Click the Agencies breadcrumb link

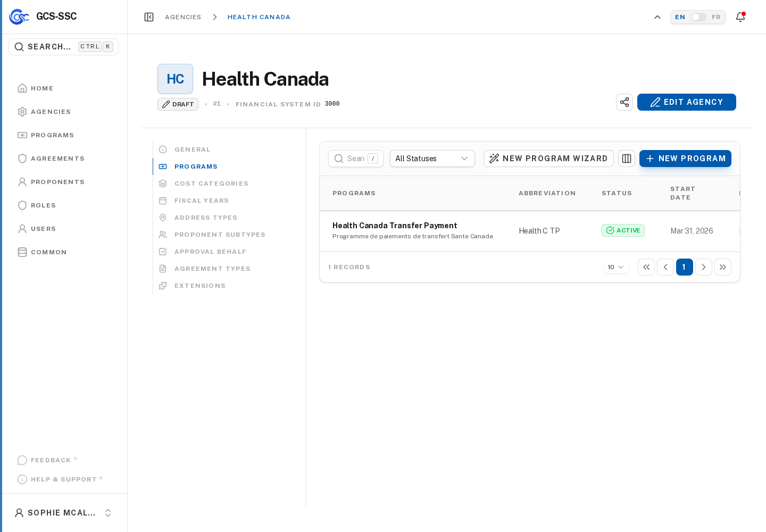pos(183,17)
